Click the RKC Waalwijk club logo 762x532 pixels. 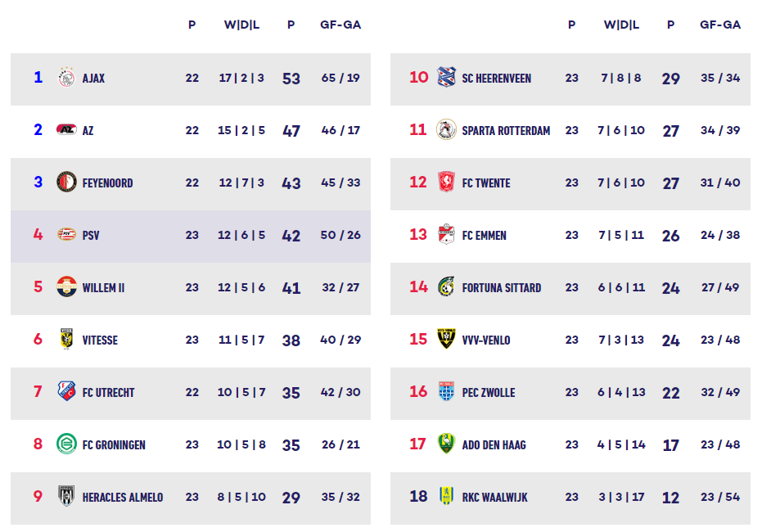[x=446, y=497]
